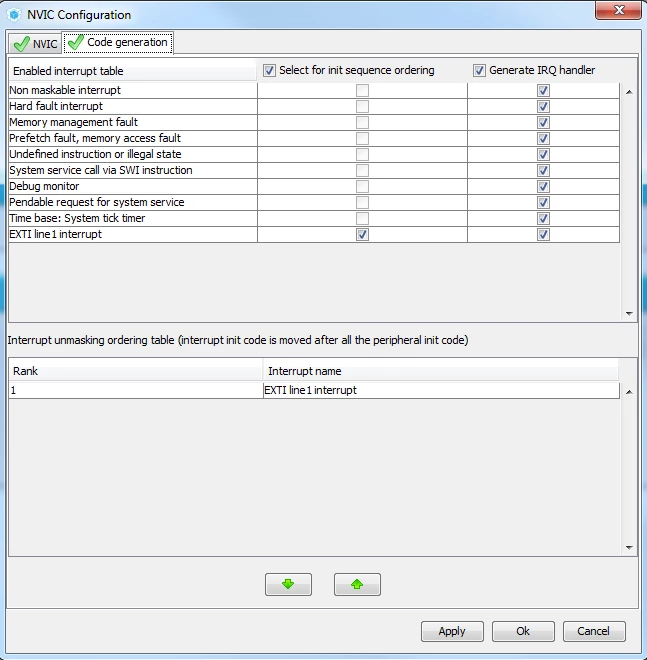Click the NVIC Configuration window icon

[14, 15]
